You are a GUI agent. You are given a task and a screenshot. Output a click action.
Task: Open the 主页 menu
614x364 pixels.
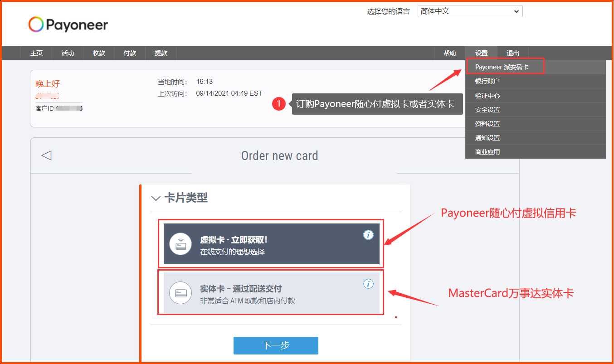click(x=36, y=53)
